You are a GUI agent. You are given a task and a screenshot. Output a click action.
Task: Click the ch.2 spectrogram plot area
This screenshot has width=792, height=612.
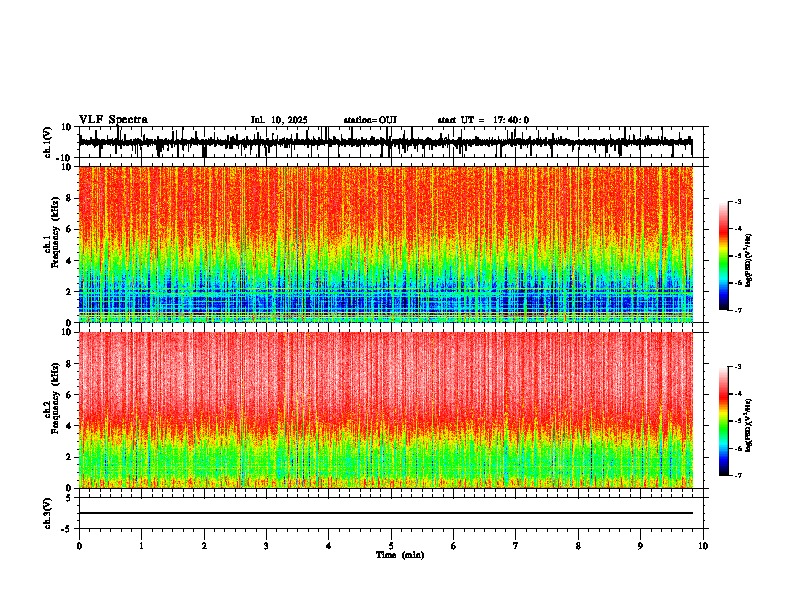coord(386,410)
